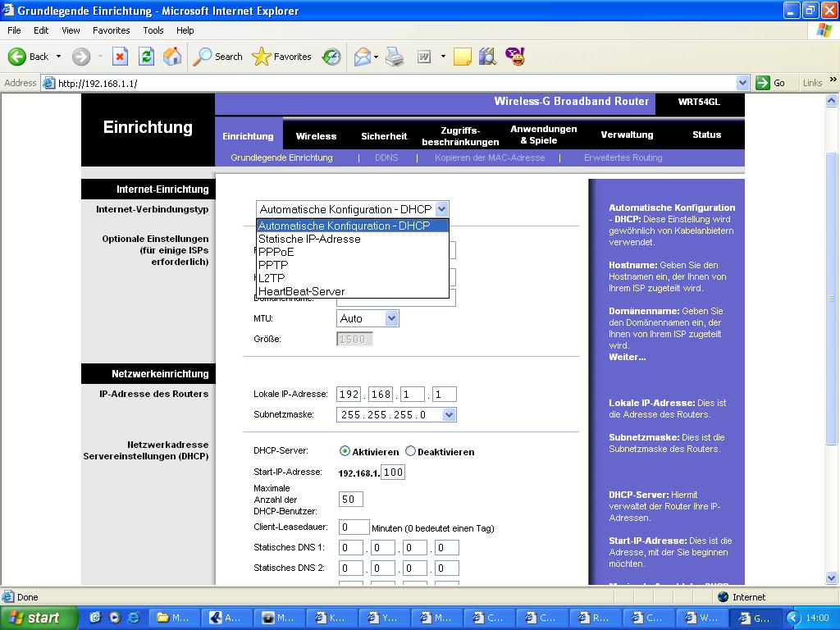Open the View menu
Viewport: 840px width, 630px height.
[x=71, y=30]
